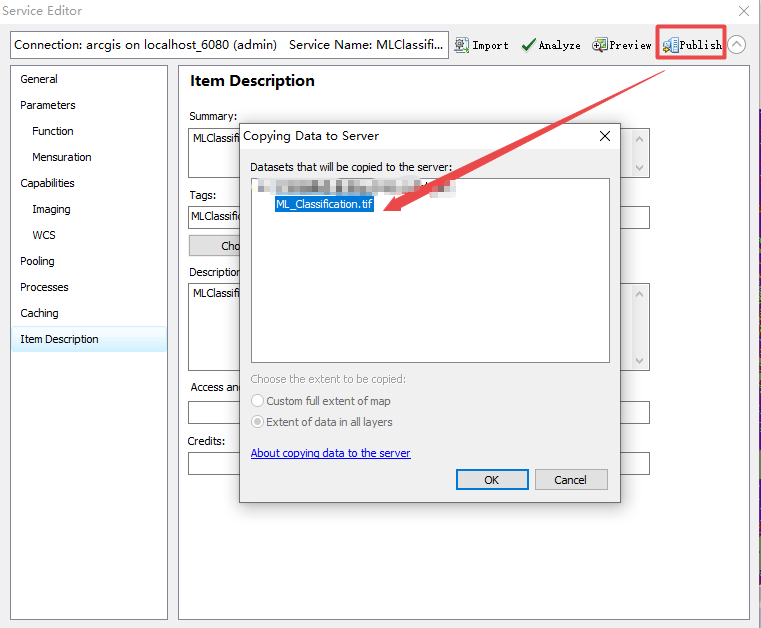Select Extent of data in all layers
This screenshot has height=628, width=761.
pos(322,422)
